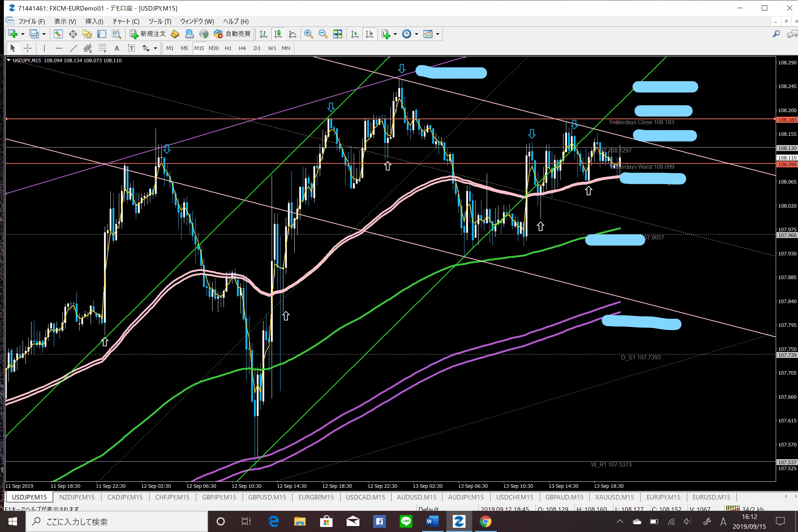
Task: Select the crosshair cursor tool
Action: pos(28,48)
